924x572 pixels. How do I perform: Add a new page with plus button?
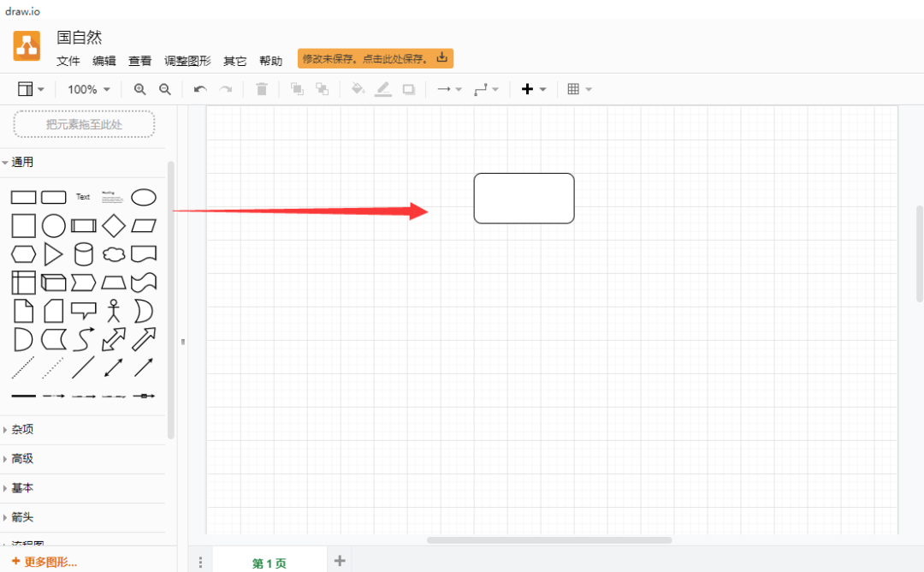pos(340,561)
